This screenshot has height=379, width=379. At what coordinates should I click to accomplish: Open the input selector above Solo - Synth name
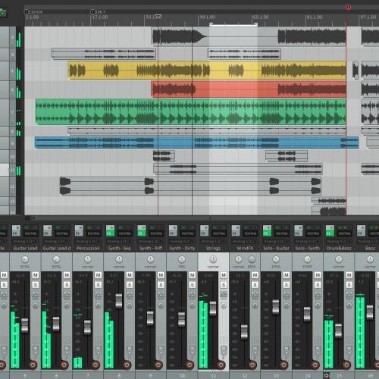click(307, 241)
